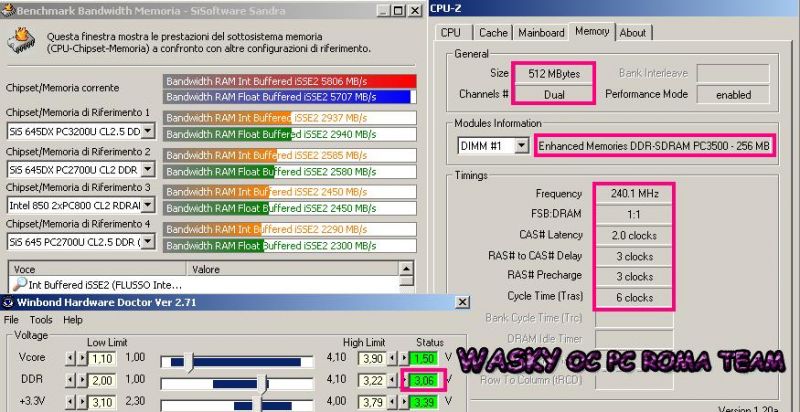Minimize the Sandra benchmark window
800x412 pixels.
(x=384, y=10)
